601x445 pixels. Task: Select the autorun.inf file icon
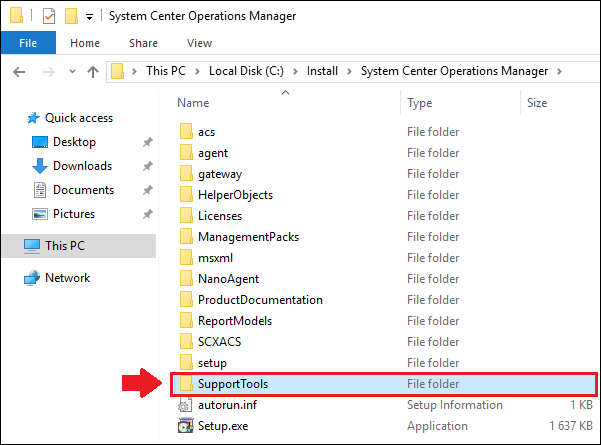pos(185,405)
